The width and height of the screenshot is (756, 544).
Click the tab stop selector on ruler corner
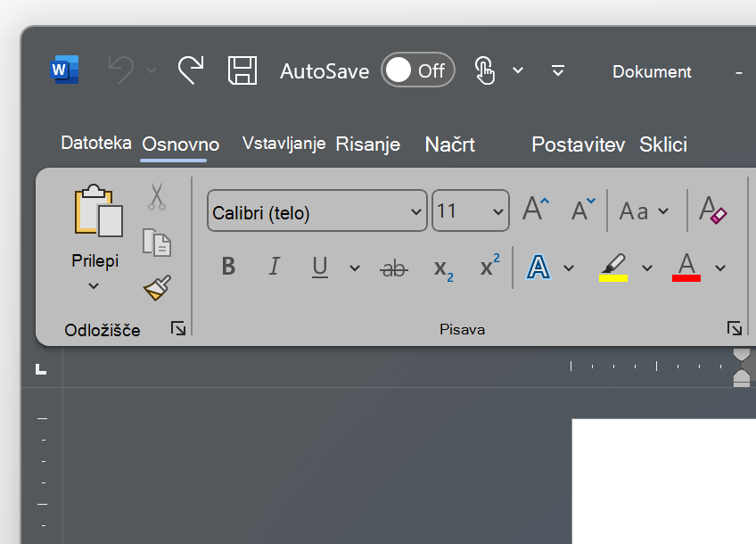pos(42,369)
